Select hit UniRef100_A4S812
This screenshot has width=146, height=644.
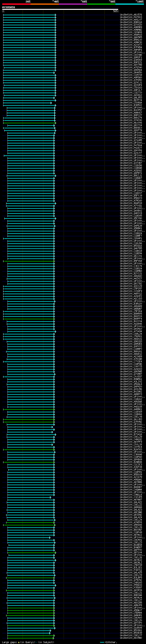point(131,95)
